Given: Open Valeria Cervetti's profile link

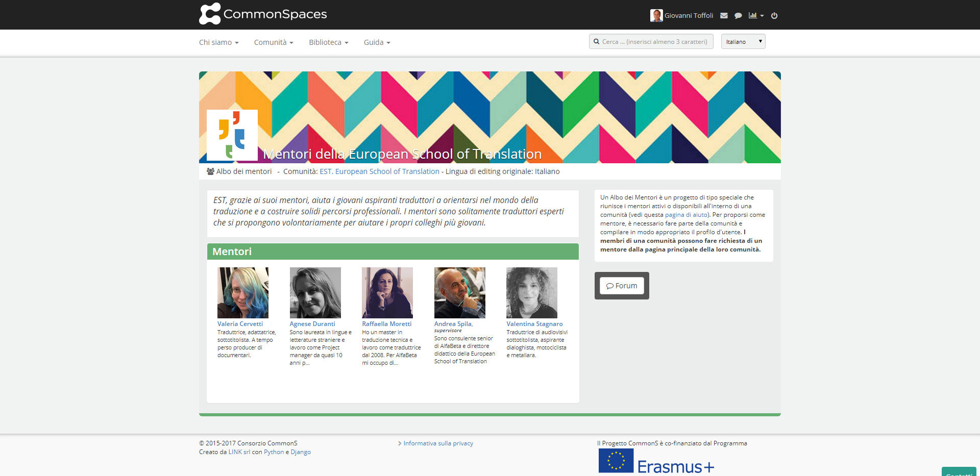Looking at the screenshot, I should (x=240, y=324).
